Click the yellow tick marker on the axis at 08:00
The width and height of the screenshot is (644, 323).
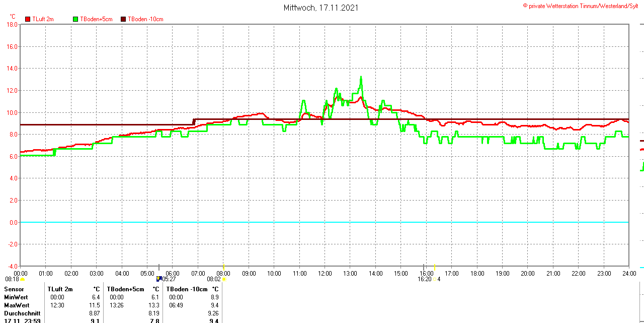[223, 267]
